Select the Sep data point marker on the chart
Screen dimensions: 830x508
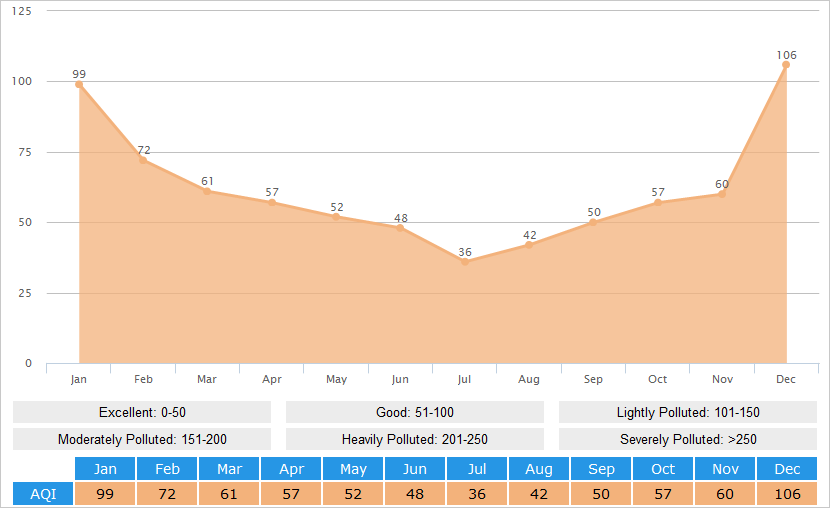(593, 222)
